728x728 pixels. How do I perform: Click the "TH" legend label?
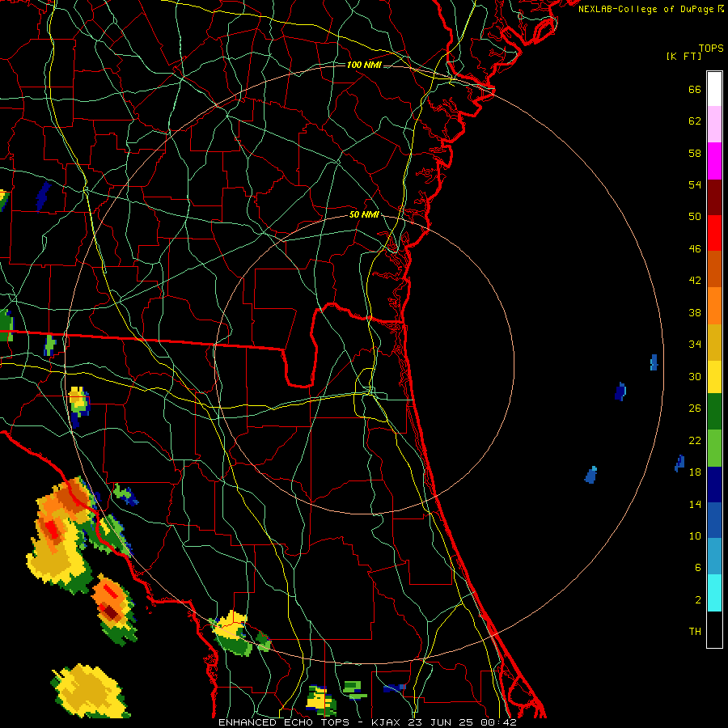[695, 632]
